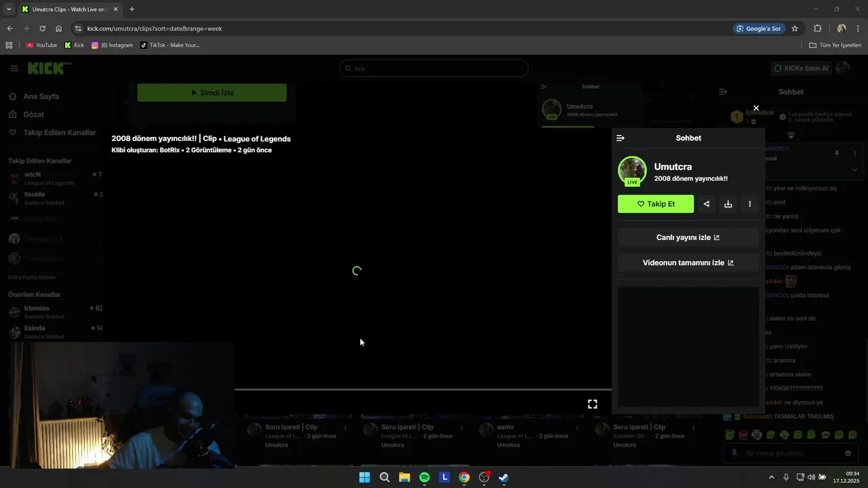This screenshot has height=488, width=868.
Task: Select the wtcN followed channel
Action: (x=54, y=178)
